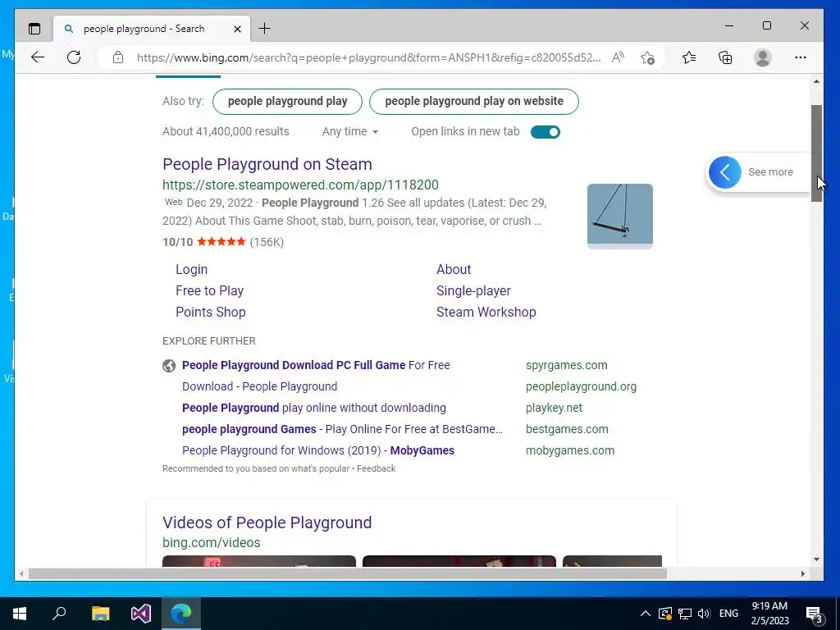The height and width of the screenshot is (630, 840).
Task: Click peopleplayground.org domain text
Action: coord(581,387)
